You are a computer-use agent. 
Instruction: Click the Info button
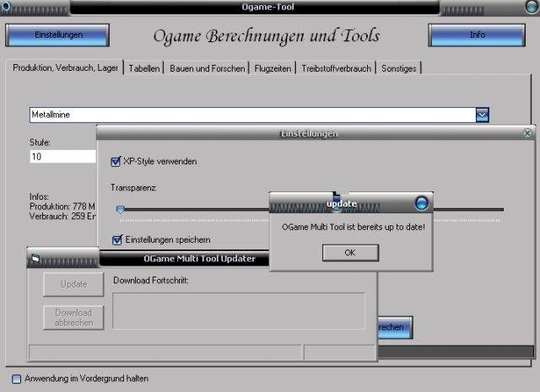coord(477,35)
